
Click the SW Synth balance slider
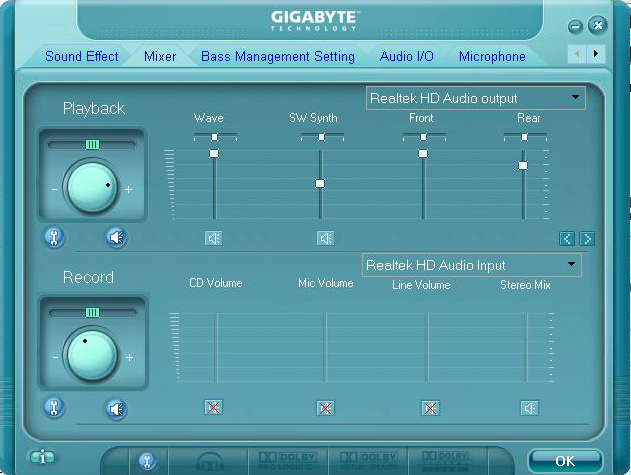(322, 137)
